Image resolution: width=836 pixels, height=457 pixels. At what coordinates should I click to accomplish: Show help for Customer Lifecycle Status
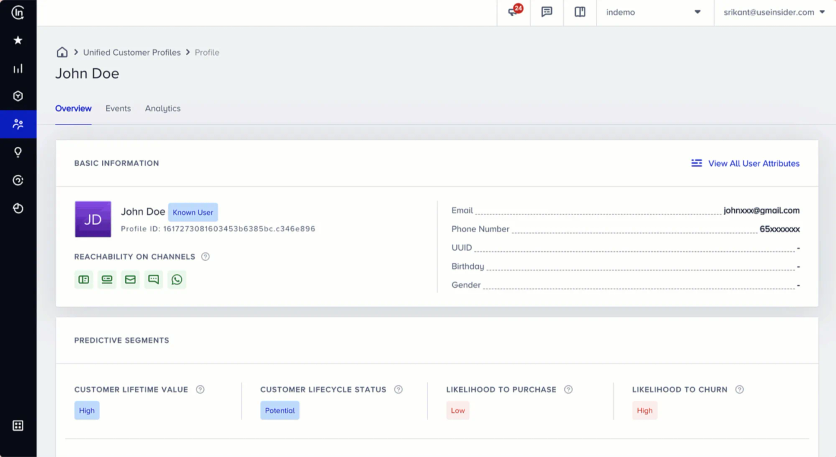398,389
